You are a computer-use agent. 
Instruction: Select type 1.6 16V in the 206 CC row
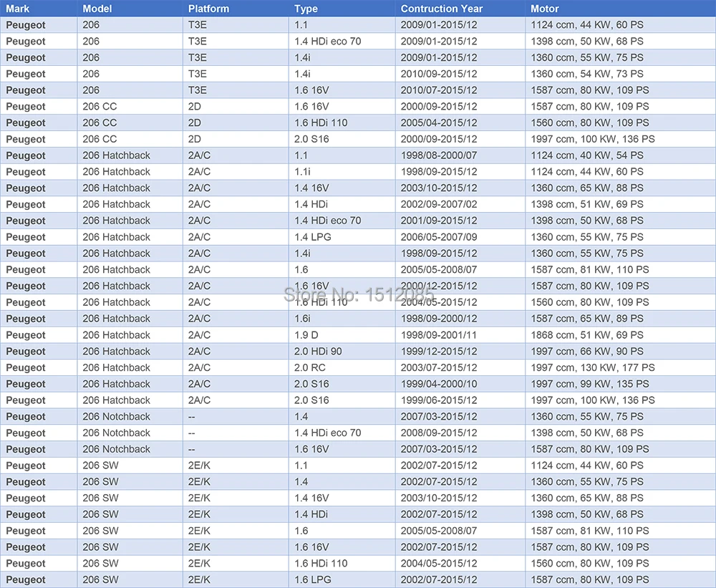311,107
